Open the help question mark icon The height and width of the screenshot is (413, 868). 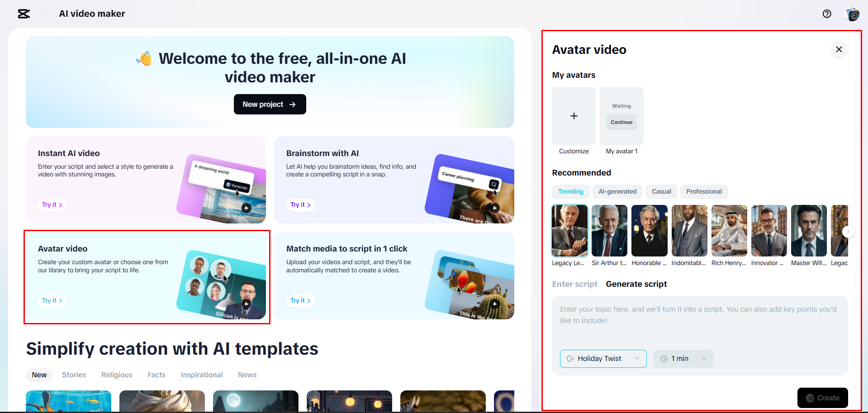pos(827,14)
